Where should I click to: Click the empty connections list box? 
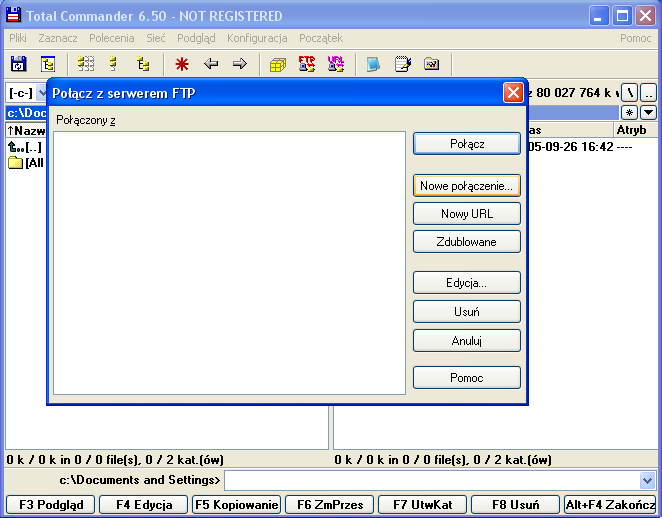point(229,263)
